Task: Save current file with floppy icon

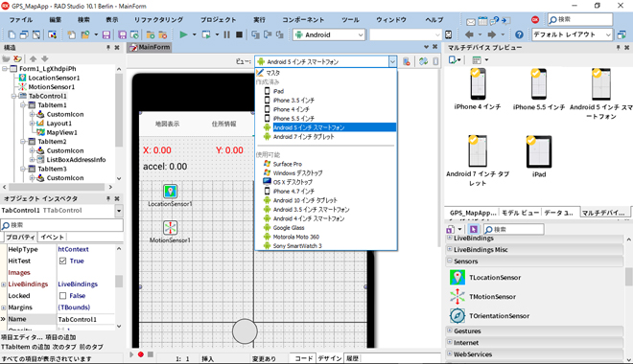Action: coord(106,34)
